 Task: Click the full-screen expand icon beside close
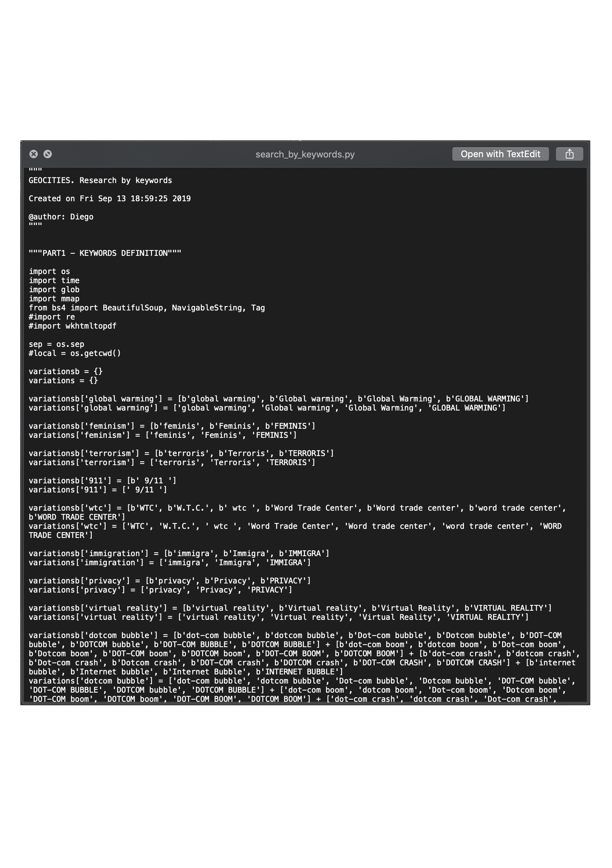click(x=48, y=154)
